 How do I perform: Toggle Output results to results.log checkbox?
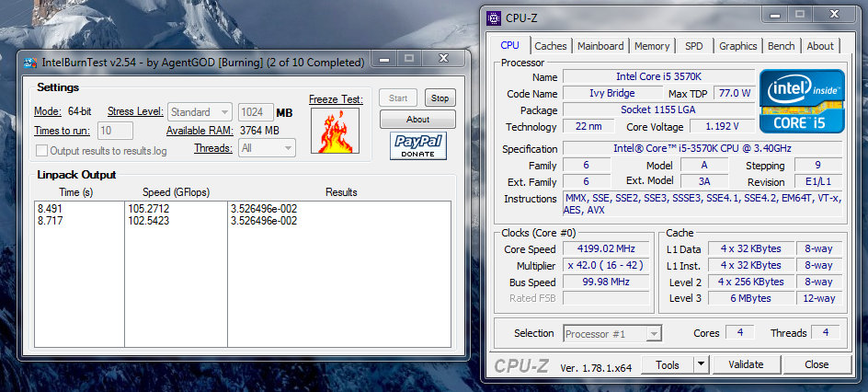[x=41, y=151]
